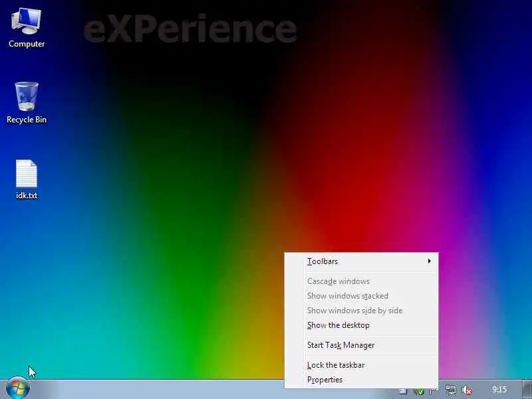Choose Show the desktop in context menu
The width and height of the screenshot is (532, 399).
[361, 325]
